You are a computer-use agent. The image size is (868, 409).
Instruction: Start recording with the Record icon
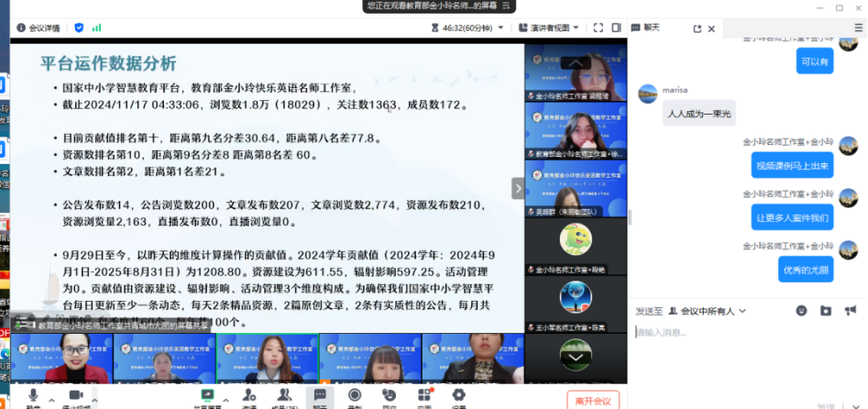tap(355, 395)
